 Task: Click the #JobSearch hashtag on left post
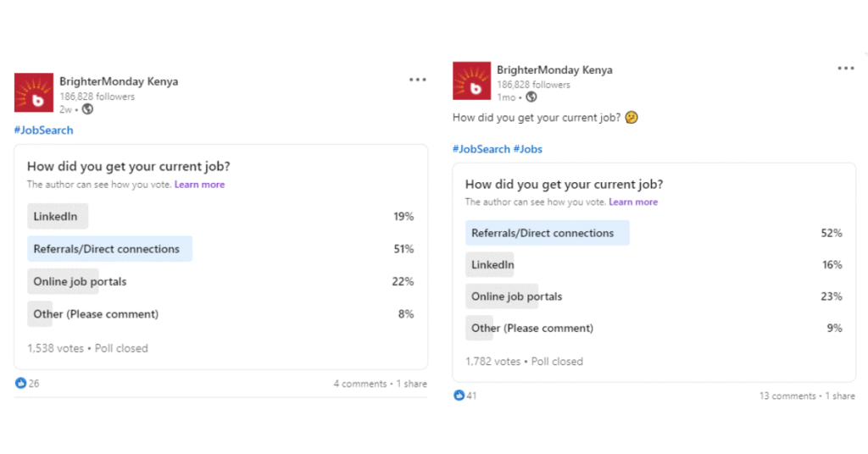tap(44, 130)
